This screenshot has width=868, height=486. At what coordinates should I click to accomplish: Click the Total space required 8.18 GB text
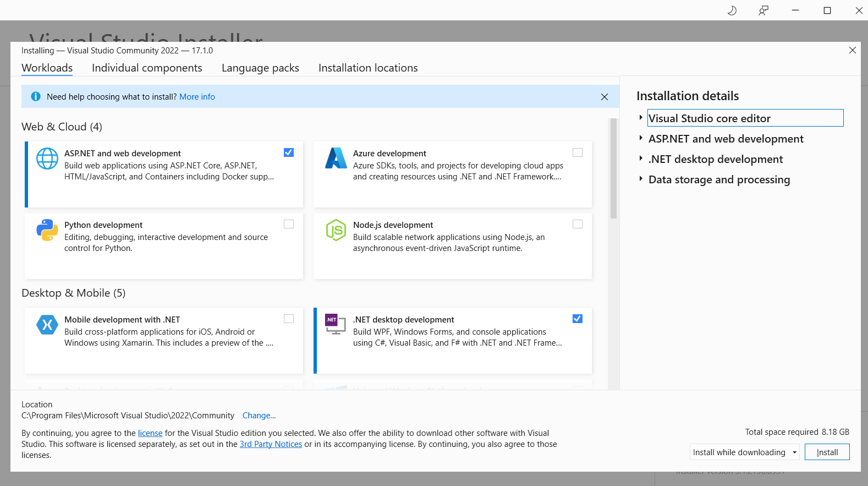click(797, 432)
